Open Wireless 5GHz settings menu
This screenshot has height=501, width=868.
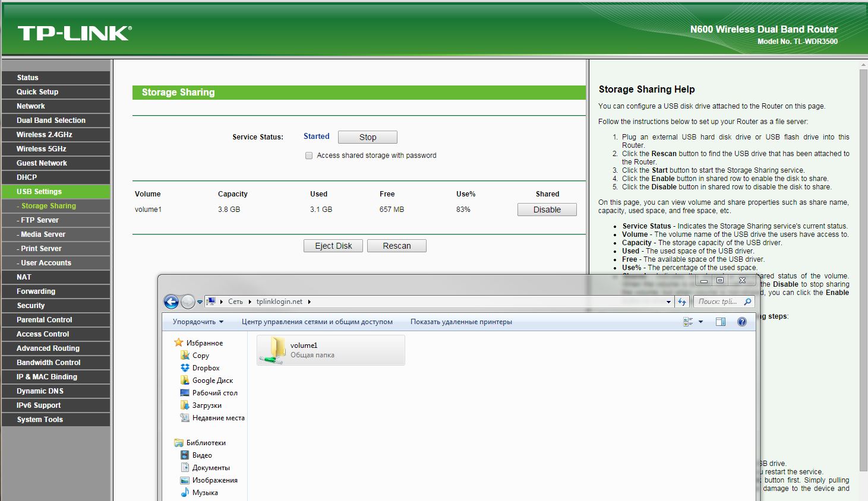(x=56, y=149)
